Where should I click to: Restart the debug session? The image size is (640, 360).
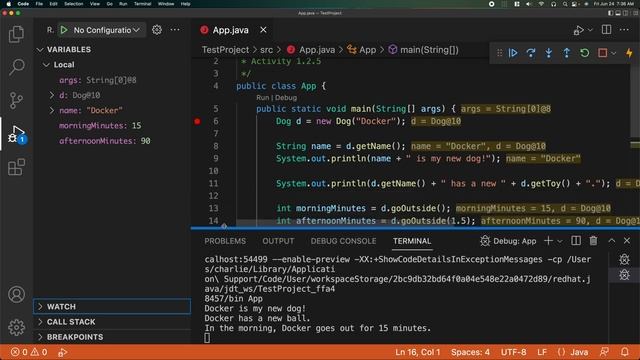tap(584, 53)
